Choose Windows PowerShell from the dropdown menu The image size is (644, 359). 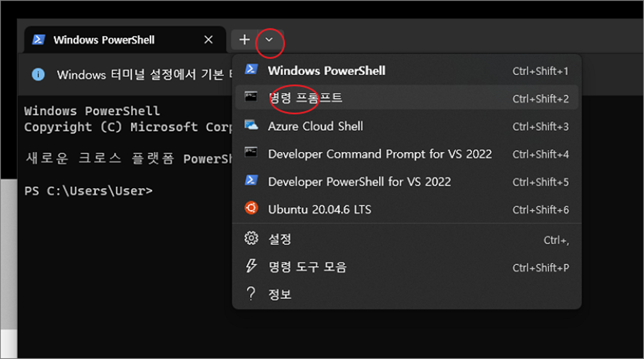[407, 70]
